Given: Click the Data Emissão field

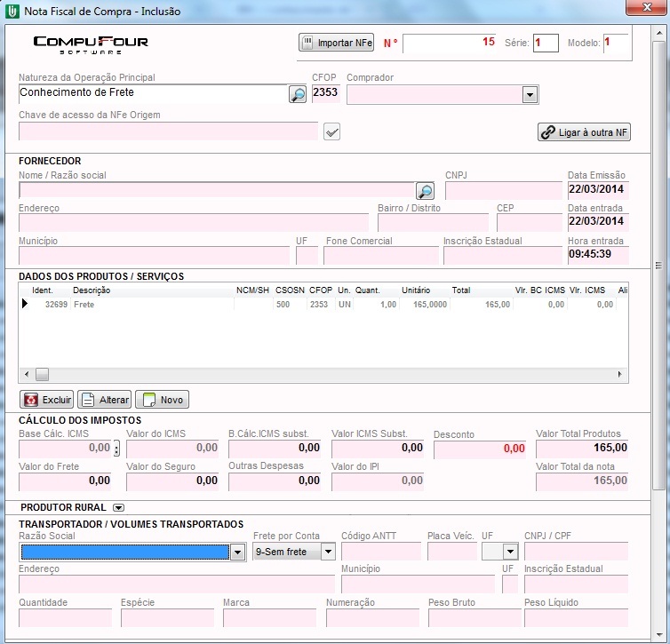Looking at the screenshot, I should pyautogui.click(x=597, y=189).
